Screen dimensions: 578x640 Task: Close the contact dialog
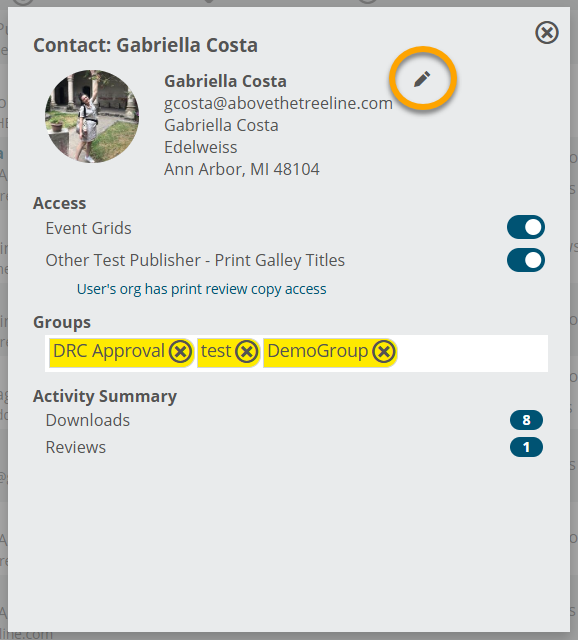[547, 33]
